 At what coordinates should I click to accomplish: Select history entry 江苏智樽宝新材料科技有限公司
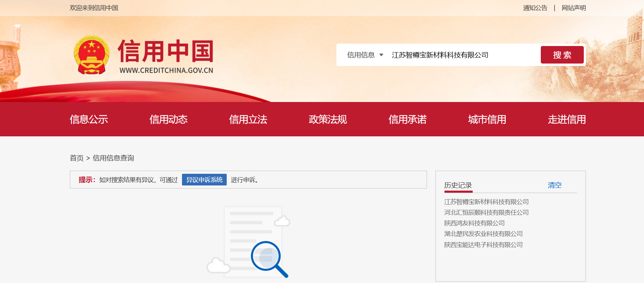tap(486, 202)
